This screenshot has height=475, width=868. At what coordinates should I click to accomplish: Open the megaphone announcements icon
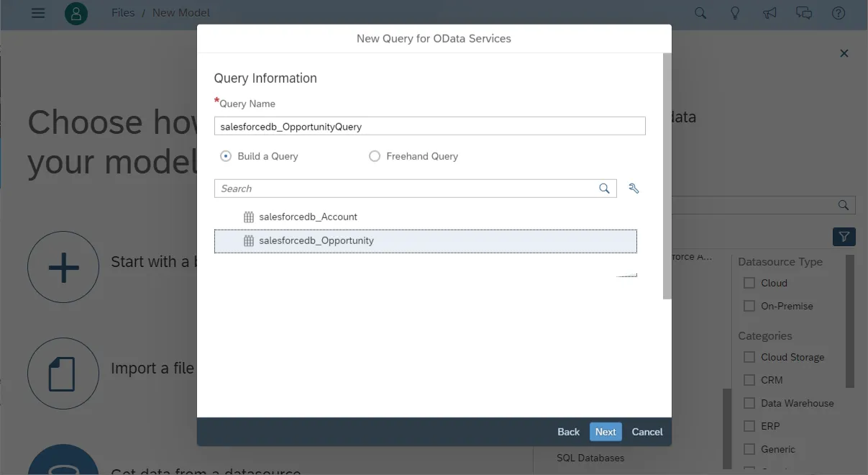coord(769,12)
